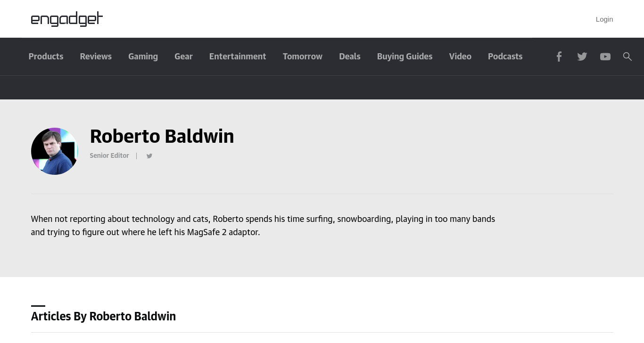Open Engadget's Twitter page in header

pyautogui.click(x=582, y=57)
